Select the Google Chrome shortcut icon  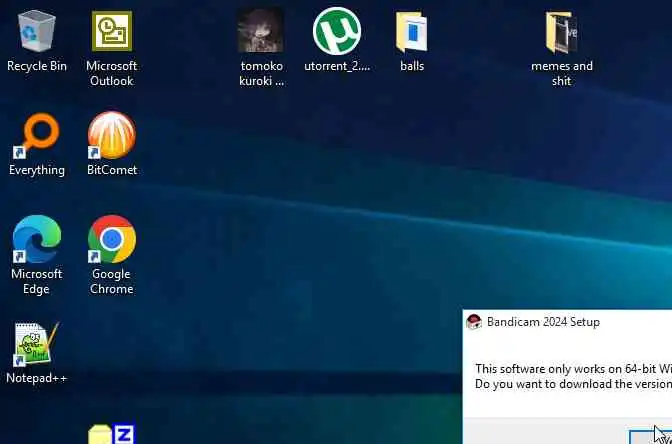112,239
